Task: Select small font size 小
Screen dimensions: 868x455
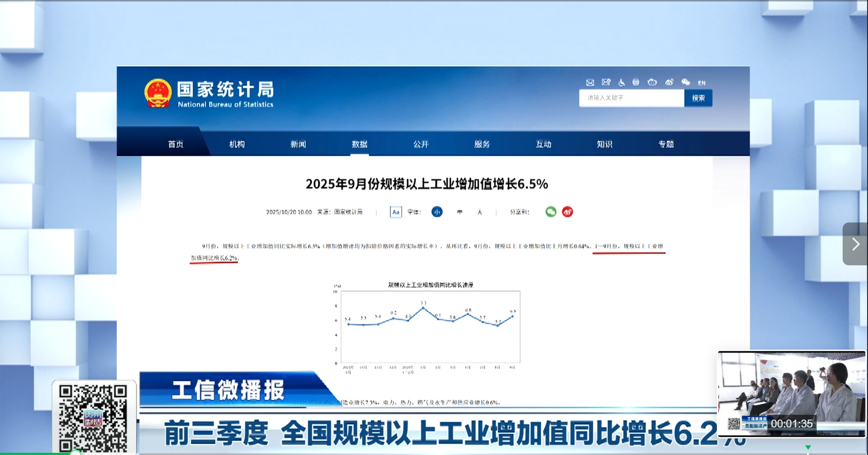Action: (437, 212)
